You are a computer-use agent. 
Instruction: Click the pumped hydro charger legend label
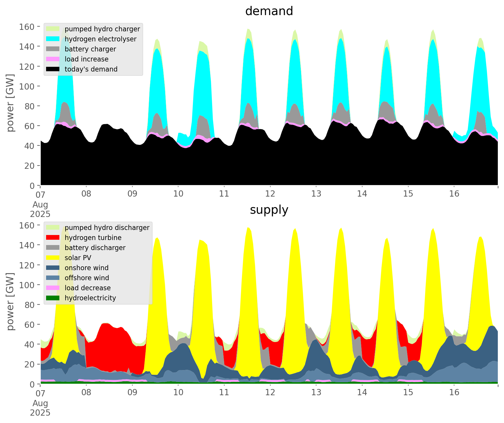(x=102, y=29)
